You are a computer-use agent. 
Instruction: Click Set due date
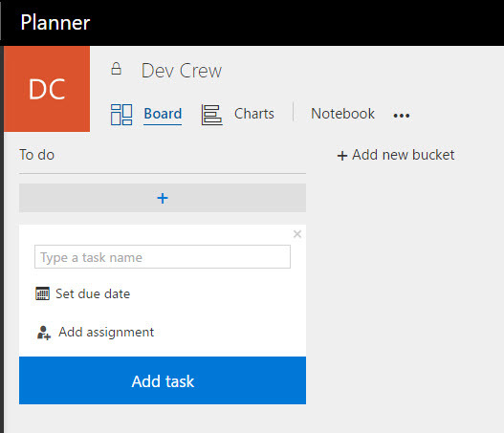(x=93, y=293)
